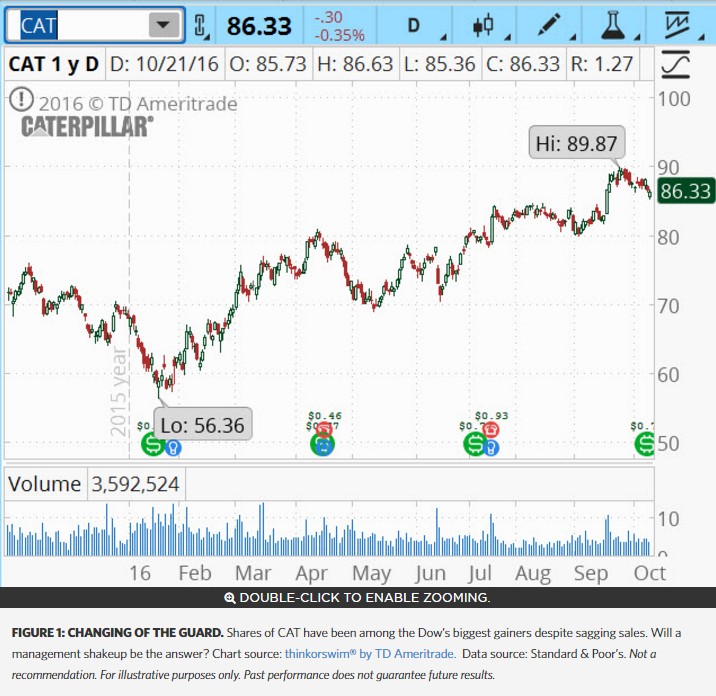Click the 'H: 86.63' high value
This screenshot has height=696, width=716.
click(x=355, y=64)
